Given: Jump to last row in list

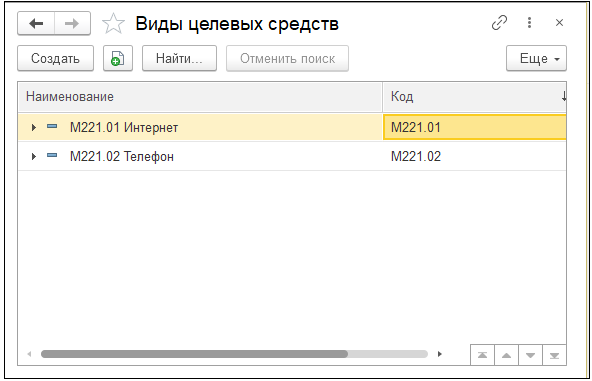Looking at the screenshot, I should click(x=554, y=355).
